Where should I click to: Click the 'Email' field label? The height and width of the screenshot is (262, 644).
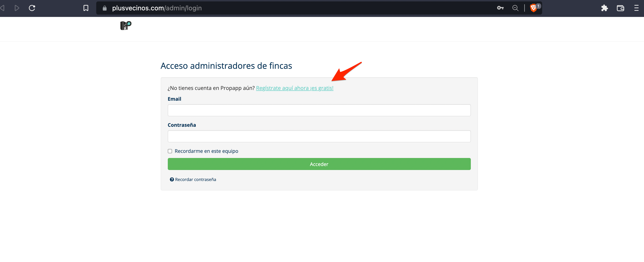pyautogui.click(x=174, y=99)
